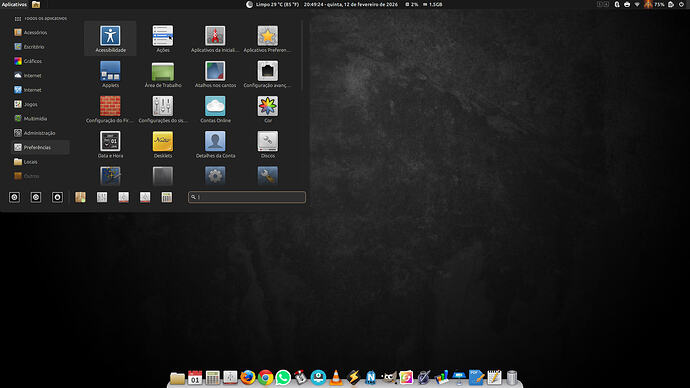Launch VLC from the dock
The height and width of the screenshot is (388, 690).
336,377
